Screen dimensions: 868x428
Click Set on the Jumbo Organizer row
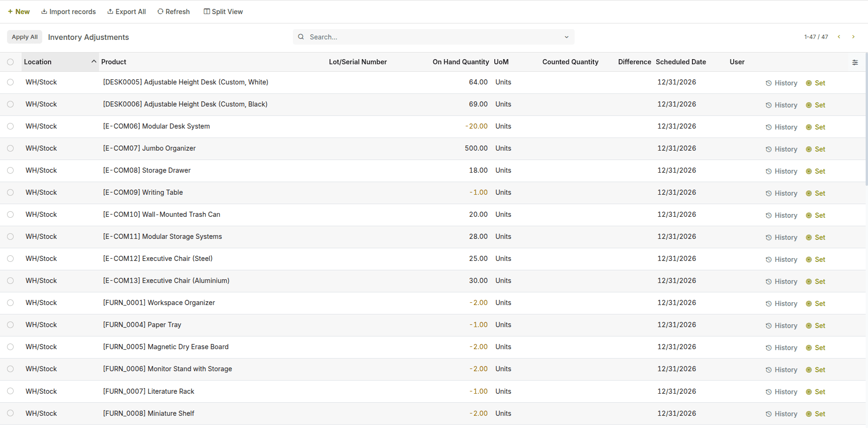pyautogui.click(x=815, y=149)
